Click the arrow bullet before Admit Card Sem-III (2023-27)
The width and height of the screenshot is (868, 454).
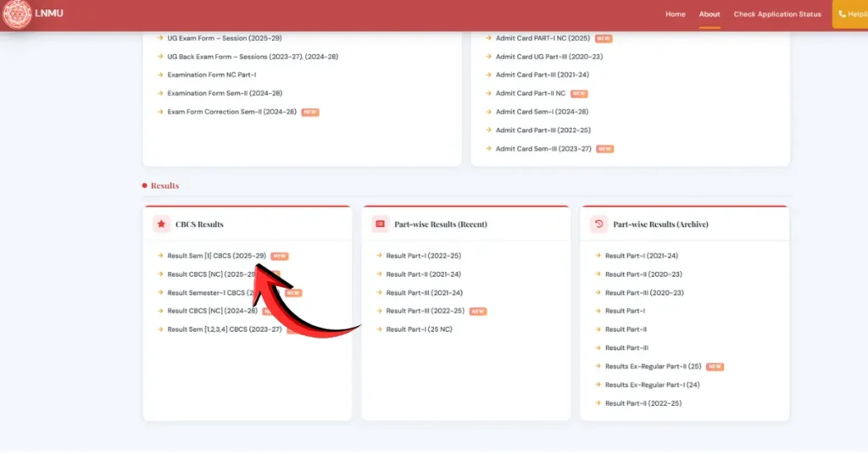[488, 148]
